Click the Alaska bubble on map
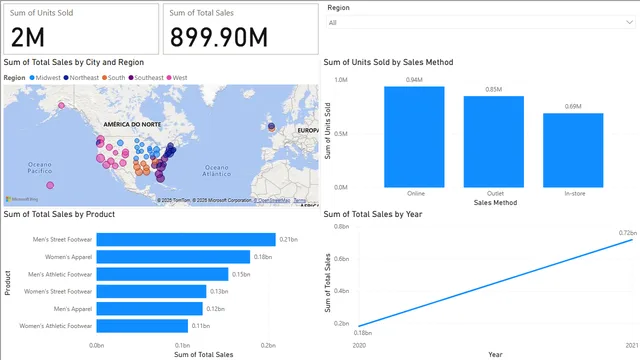This screenshot has width=640, height=360. coord(61,105)
